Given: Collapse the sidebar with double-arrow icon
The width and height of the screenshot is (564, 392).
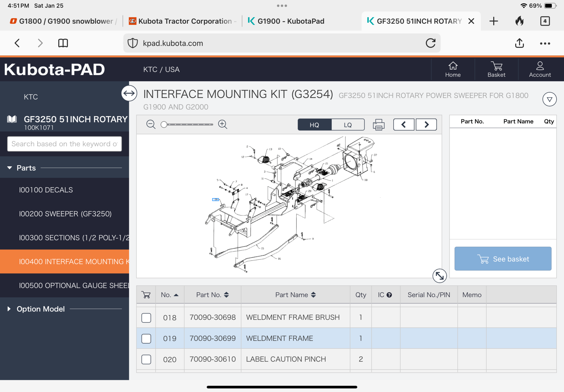Looking at the screenshot, I should 129,94.
